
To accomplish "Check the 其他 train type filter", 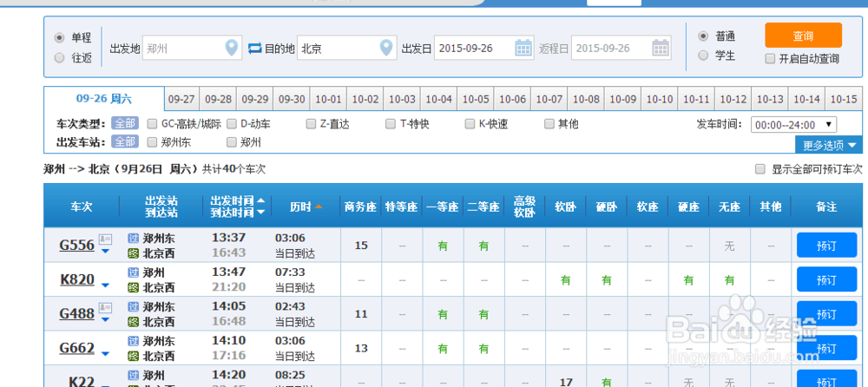I will click(x=549, y=123).
